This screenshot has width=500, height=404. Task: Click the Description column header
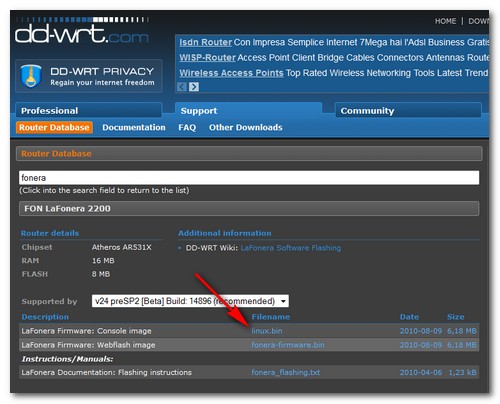click(x=45, y=317)
